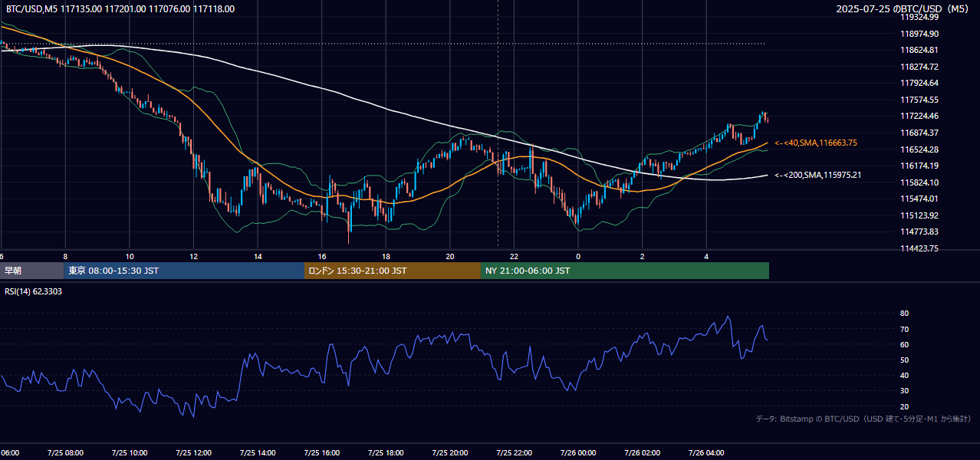This screenshot has width=980, height=460.
Task: Click price axis label 116874.37
Action: tap(919, 133)
